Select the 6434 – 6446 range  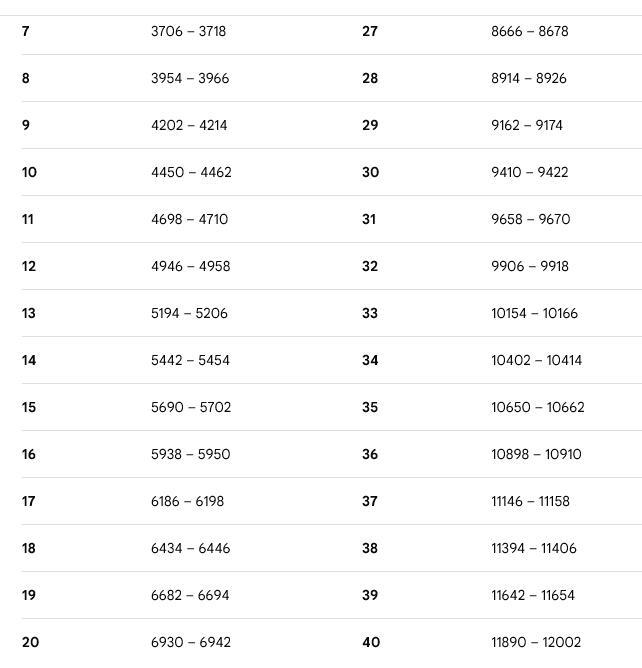[190, 548]
